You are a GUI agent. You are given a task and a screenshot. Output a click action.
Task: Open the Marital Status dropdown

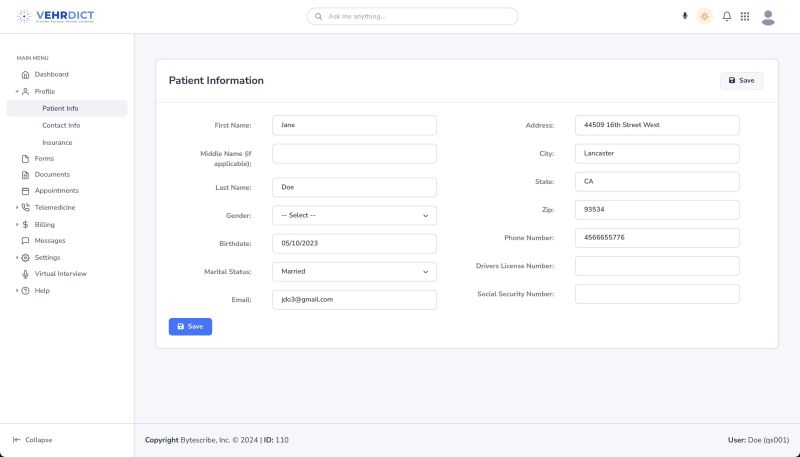354,271
